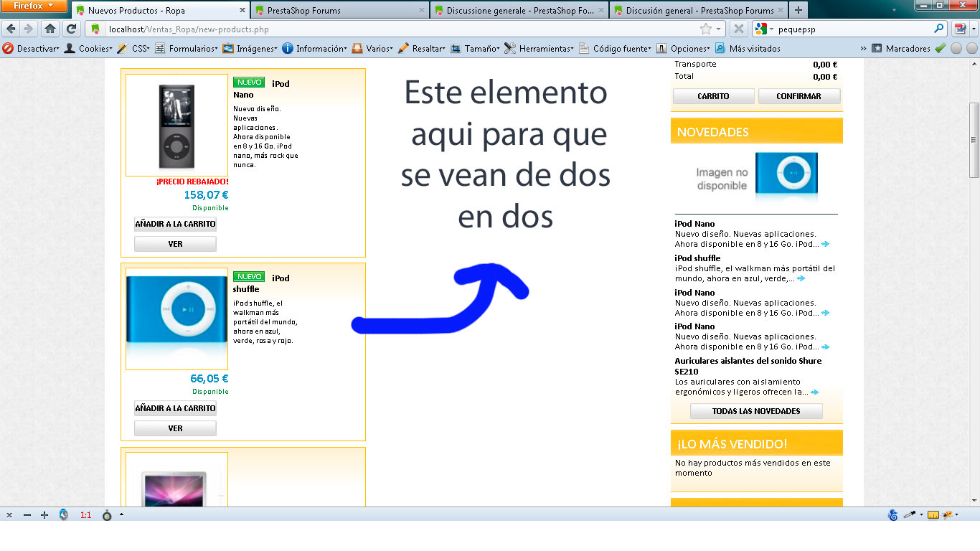Close the PrestaShop Forums tab
The width and height of the screenshot is (980, 551).
point(421,11)
